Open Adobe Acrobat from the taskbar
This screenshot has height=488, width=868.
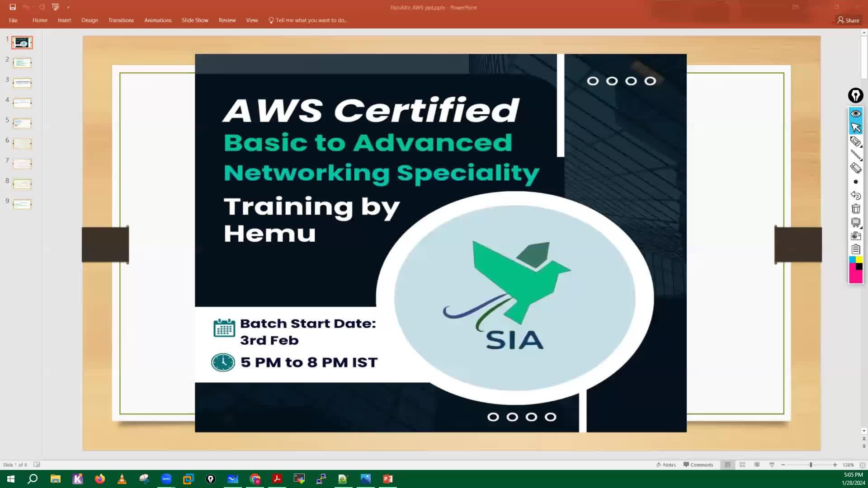point(277,479)
